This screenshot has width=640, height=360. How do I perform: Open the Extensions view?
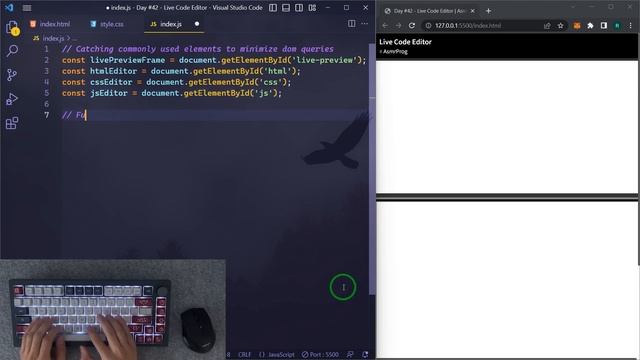coord(12,123)
